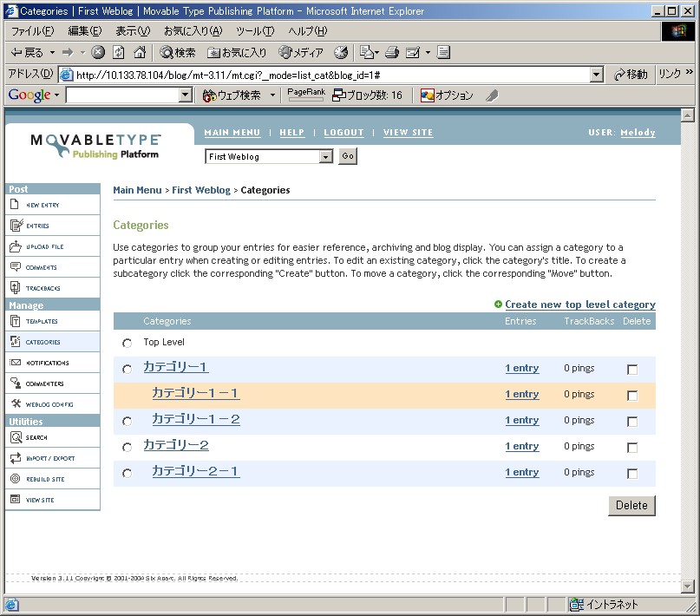Open the Templates sidebar item
700x616 pixels.
pyautogui.click(x=53, y=321)
